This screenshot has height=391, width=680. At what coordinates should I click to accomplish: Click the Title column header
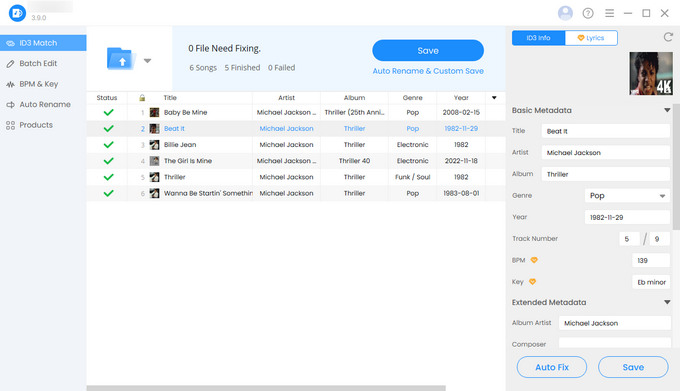(x=170, y=98)
